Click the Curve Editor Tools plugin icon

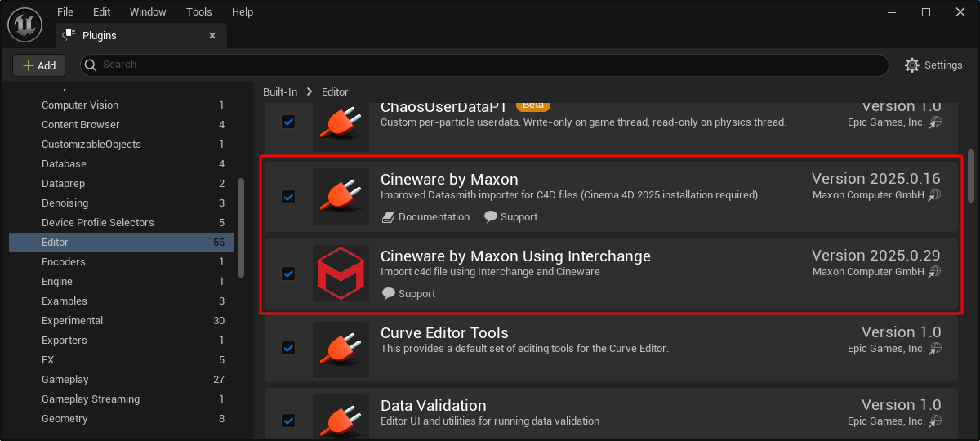point(341,349)
